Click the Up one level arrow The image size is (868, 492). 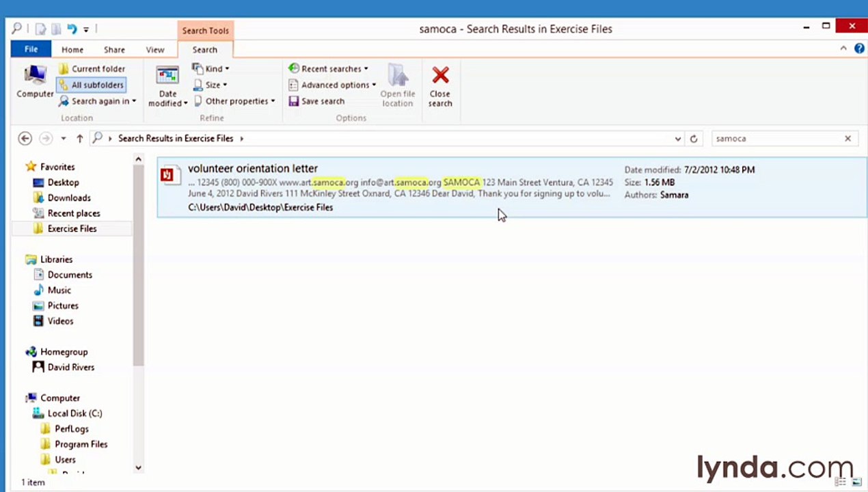79,138
